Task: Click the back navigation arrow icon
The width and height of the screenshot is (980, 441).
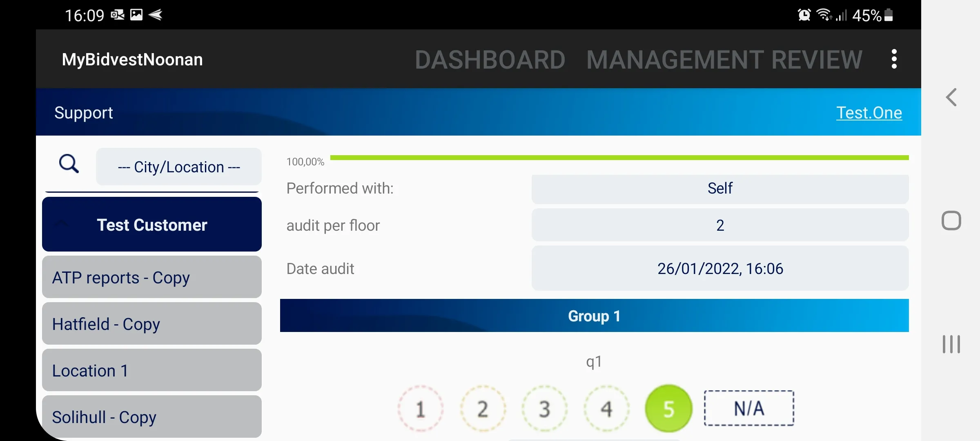Action: 950,98
